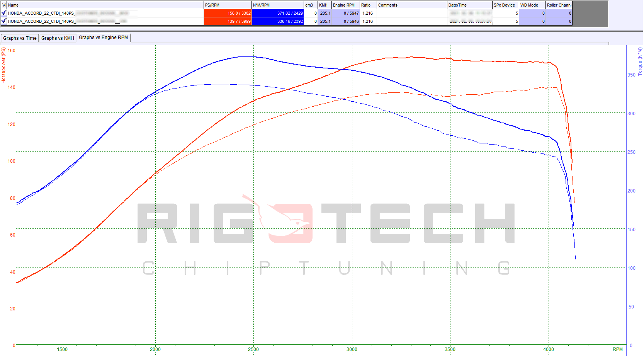
Task: Click the WD Mode column header
Action: 532,5
